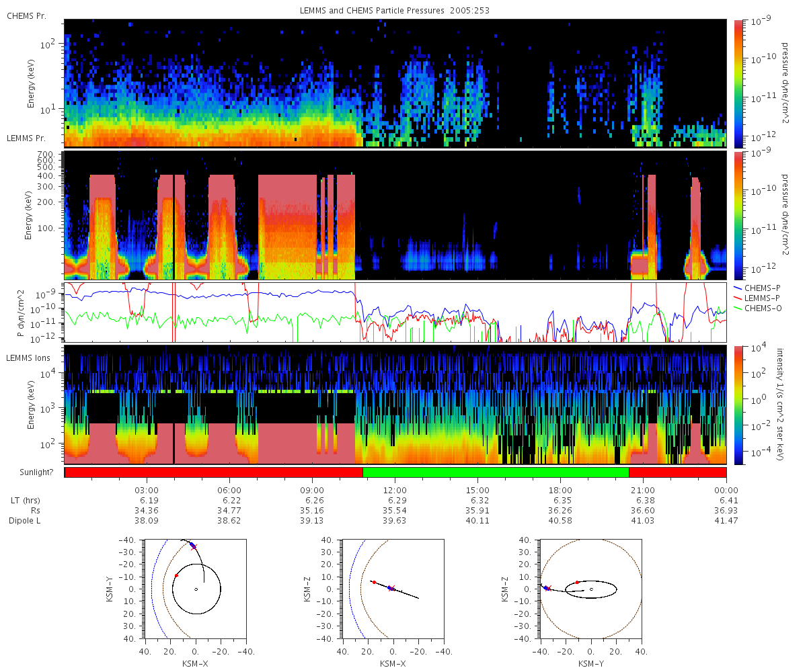This screenshot has width=807, height=672.
Task: Click the red Sunlight segment after 21:00
Action: click(x=678, y=472)
